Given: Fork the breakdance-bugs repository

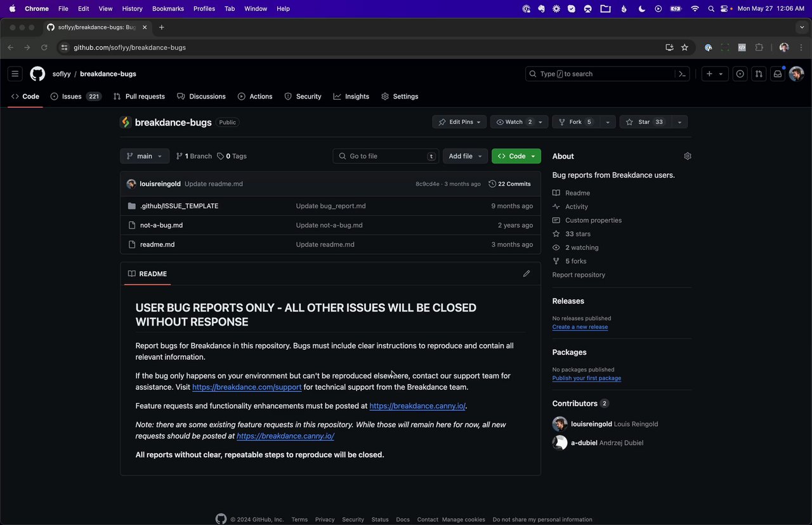Looking at the screenshot, I should (x=576, y=122).
